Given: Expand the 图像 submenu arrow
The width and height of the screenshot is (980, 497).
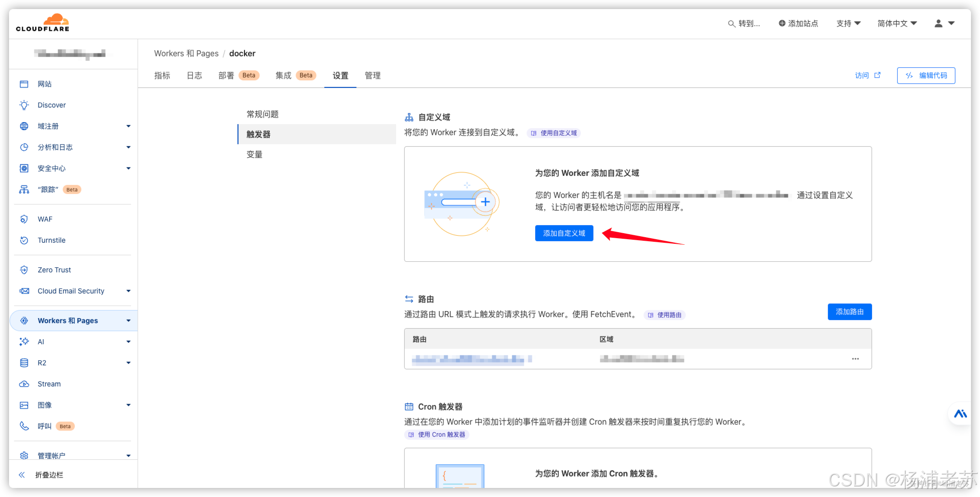Looking at the screenshot, I should pos(129,405).
